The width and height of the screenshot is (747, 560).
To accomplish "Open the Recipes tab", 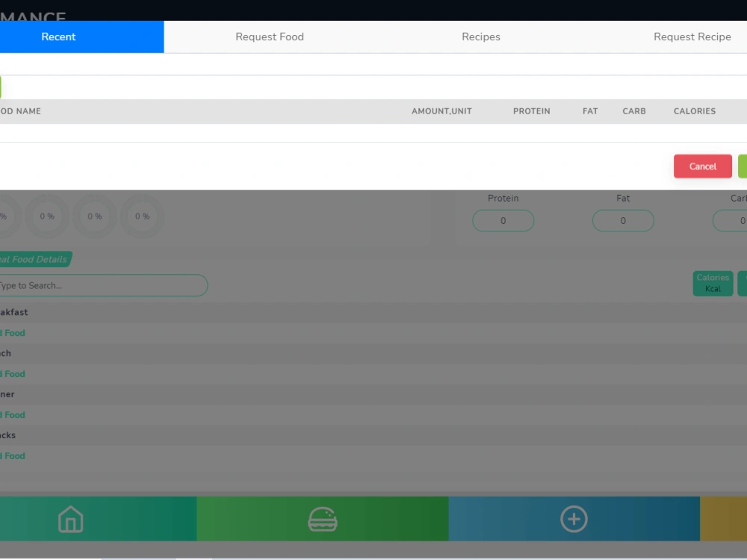I will (480, 37).
